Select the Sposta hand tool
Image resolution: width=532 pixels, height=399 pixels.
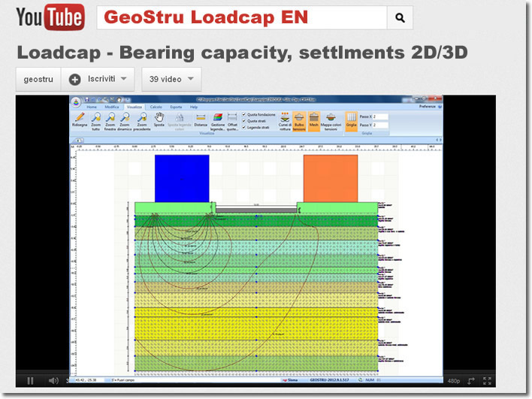pos(159,119)
